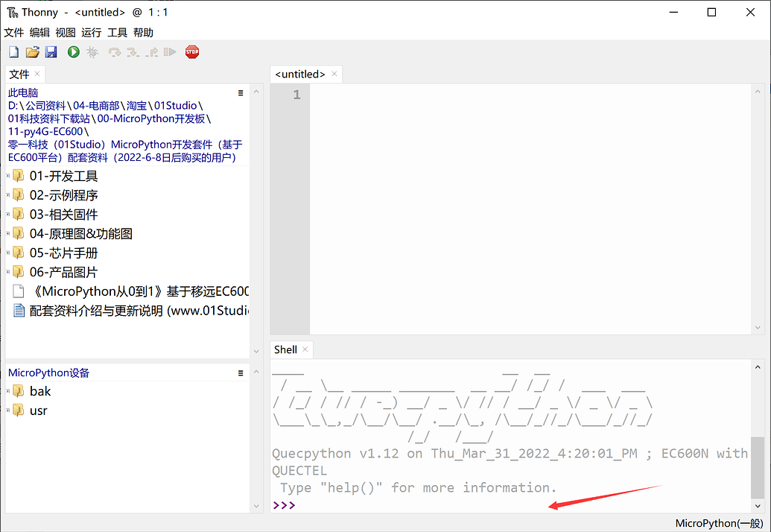Click the Step over debug icon
Viewport: 771px width, 532px height.
click(x=115, y=52)
